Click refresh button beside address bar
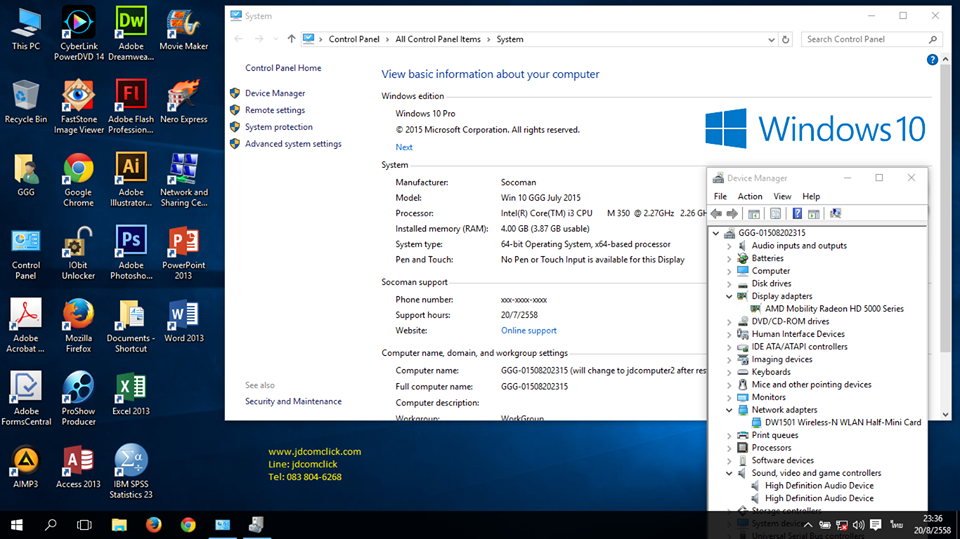The image size is (960, 539). coord(786,39)
